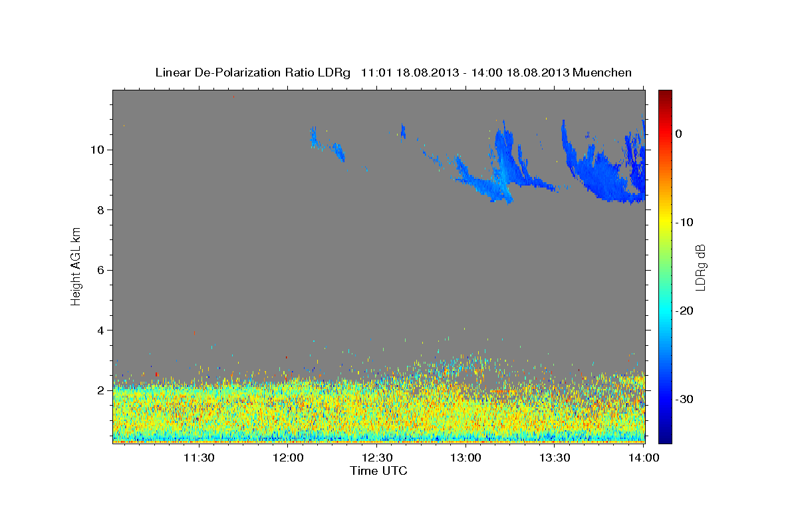
Task: Click the "13:00" time tick label
Action: click(x=465, y=458)
